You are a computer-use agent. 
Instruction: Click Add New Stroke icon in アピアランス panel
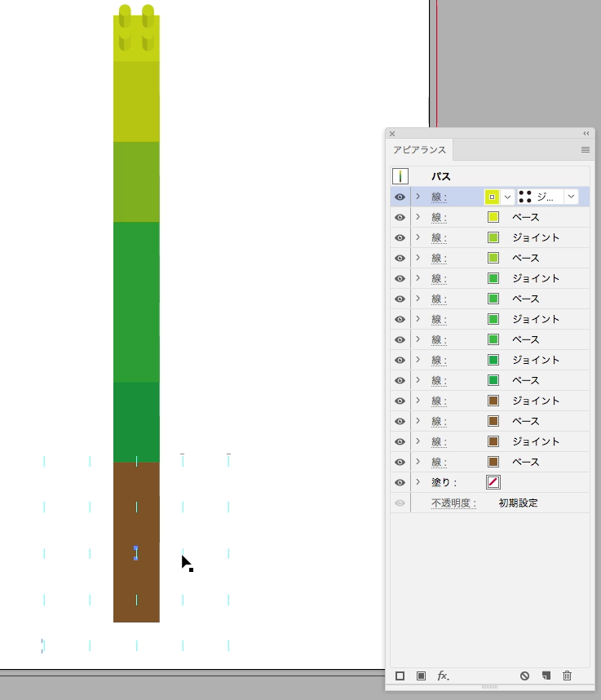point(400,676)
